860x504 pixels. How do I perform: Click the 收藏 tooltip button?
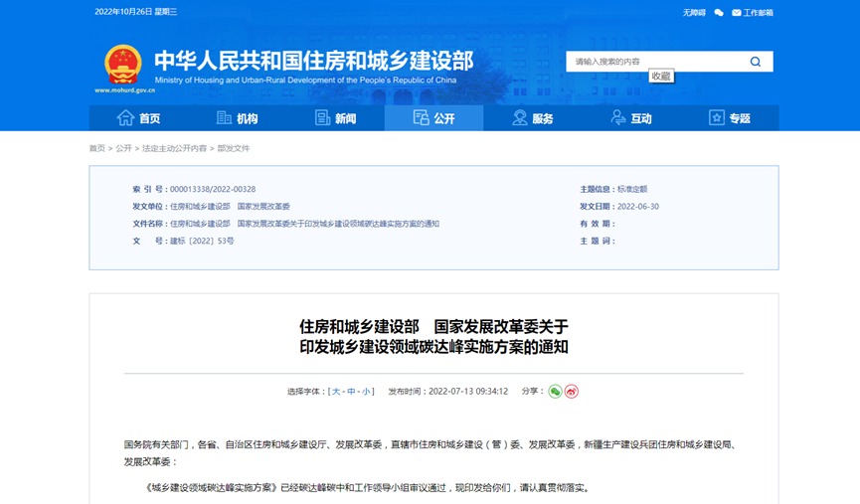tap(661, 76)
